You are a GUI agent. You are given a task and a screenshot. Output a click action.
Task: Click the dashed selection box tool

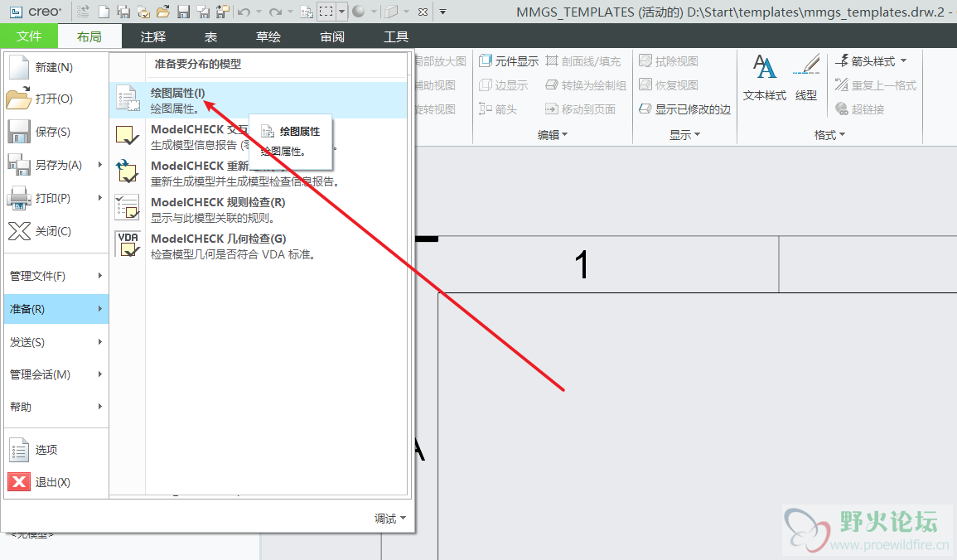tap(326, 11)
